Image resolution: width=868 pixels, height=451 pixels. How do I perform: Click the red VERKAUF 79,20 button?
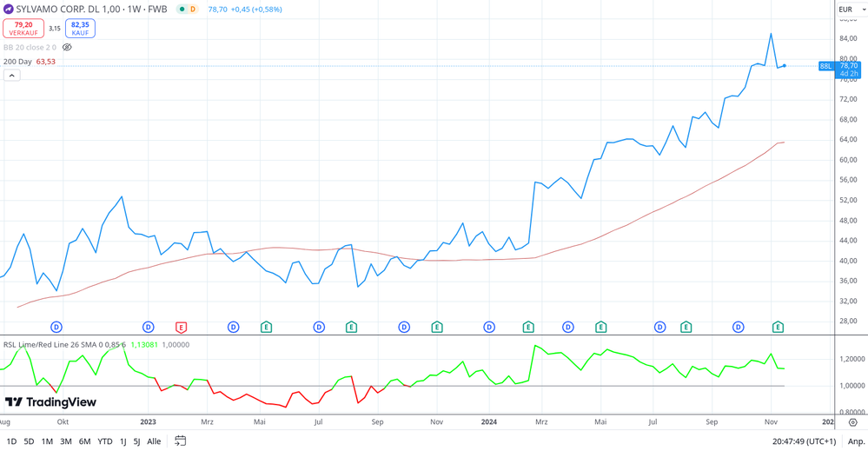click(x=23, y=29)
